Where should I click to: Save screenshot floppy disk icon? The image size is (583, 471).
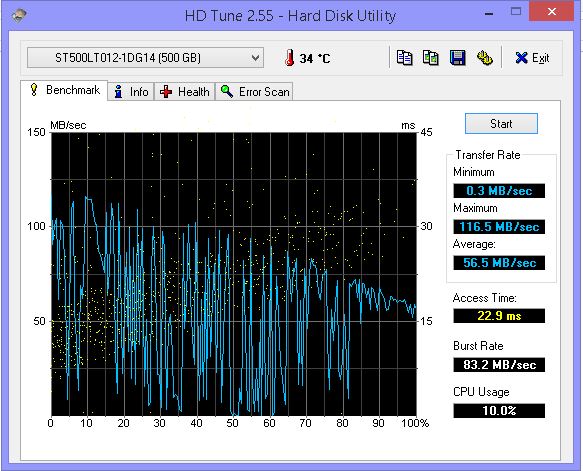pyautogui.click(x=457, y=58)
